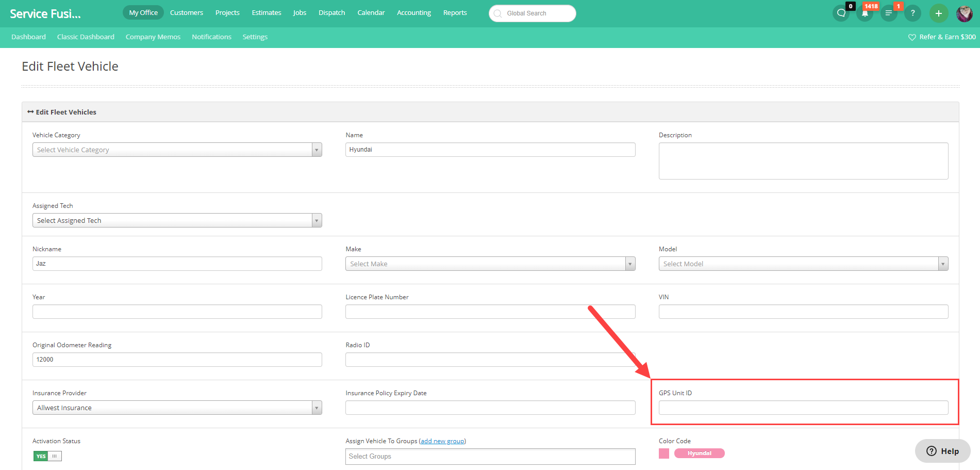Image resolution: width=980 pixels, height=470 pixels.
Task: Open the Accounting menu
Action: click(414, 12)
